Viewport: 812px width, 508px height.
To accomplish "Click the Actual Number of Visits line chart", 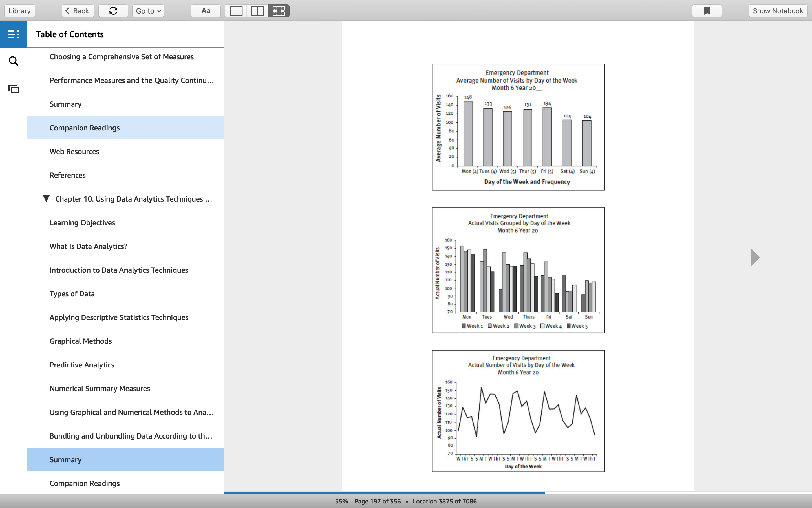I will point(518,411).
